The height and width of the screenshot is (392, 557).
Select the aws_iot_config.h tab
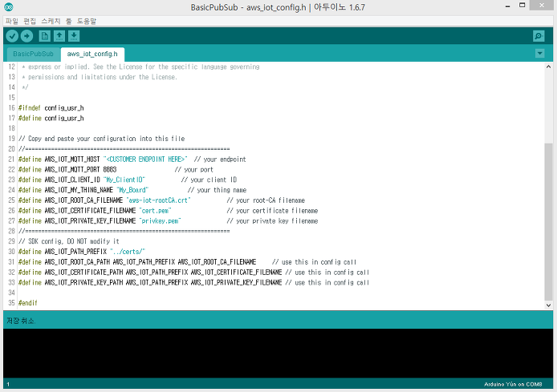click(x=92, y=54)
